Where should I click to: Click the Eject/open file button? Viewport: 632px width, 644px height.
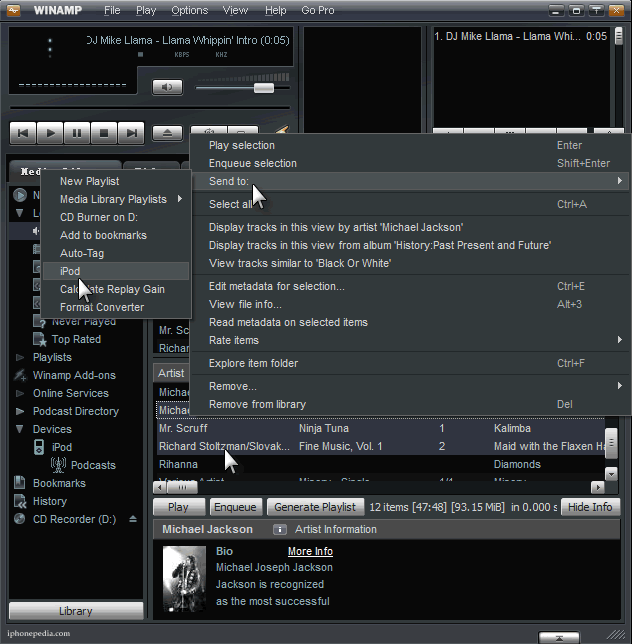coord(167,132)
